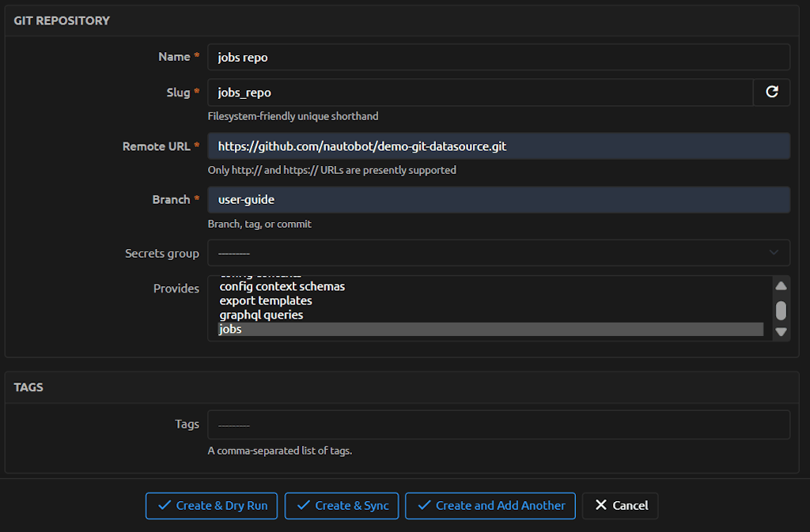
Task: Click the slug regenerate refresh icon
Action: (771, 92)
